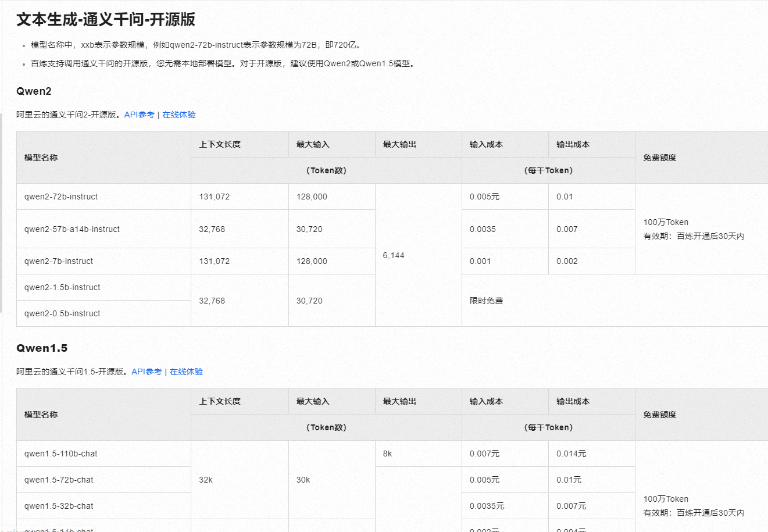Select the qwen1.5-32b-chat model name cell
This screenshot has height=532, width=768.
[x=104, y=506]
